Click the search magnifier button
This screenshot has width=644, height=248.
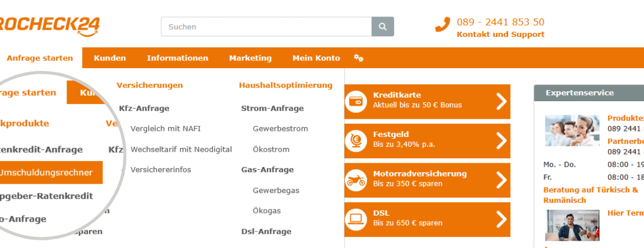tap(383, 27)
